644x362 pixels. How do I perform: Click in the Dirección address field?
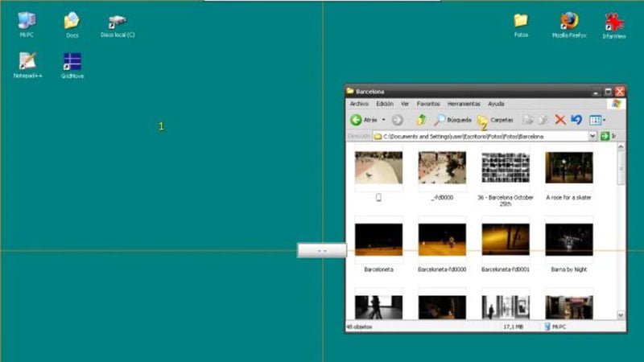click(x=483, y=137)
